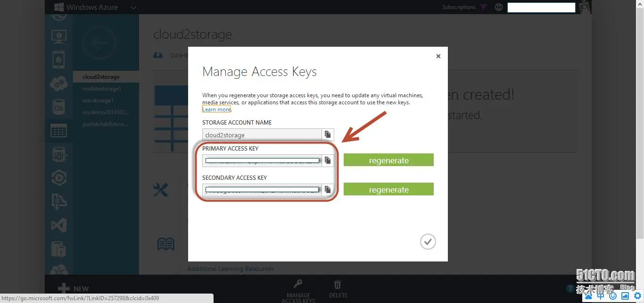Click the open book icon

(x=166, y=244)
